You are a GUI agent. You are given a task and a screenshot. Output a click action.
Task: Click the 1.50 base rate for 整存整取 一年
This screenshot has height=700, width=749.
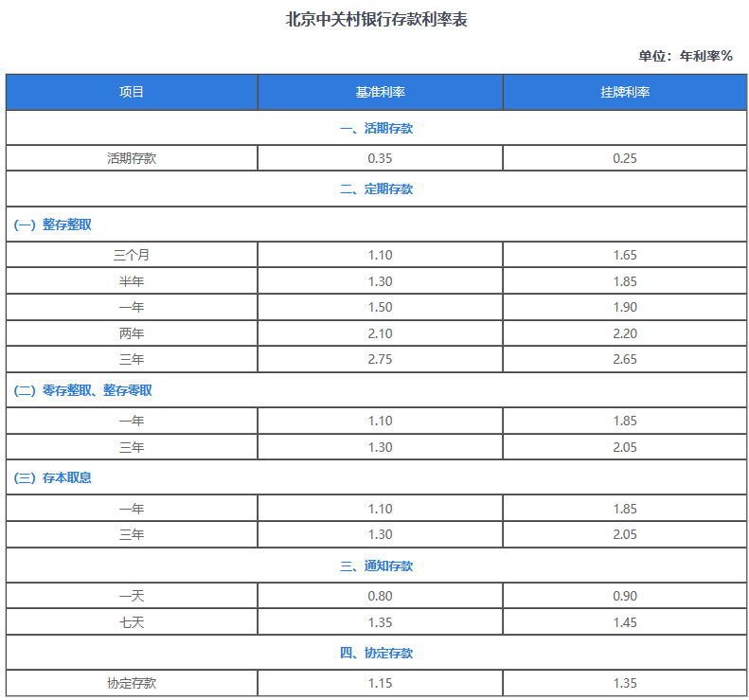tap(381, 307)
